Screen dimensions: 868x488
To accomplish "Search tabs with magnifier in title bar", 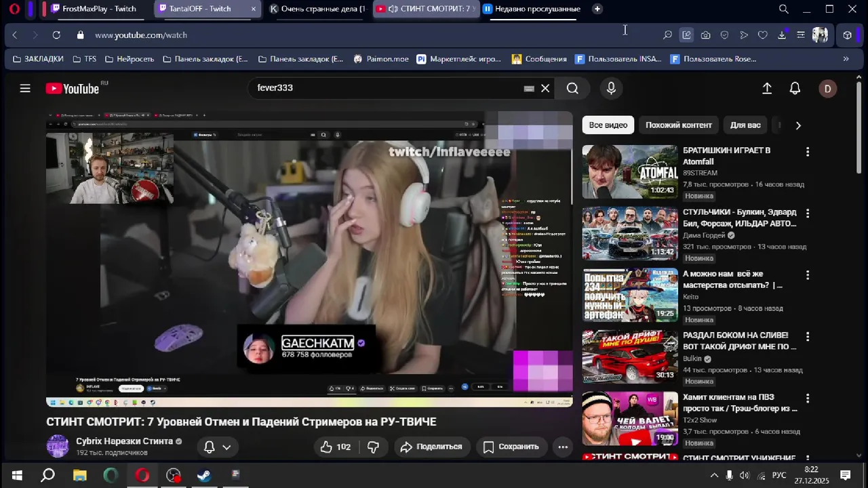I will point(783,9).
